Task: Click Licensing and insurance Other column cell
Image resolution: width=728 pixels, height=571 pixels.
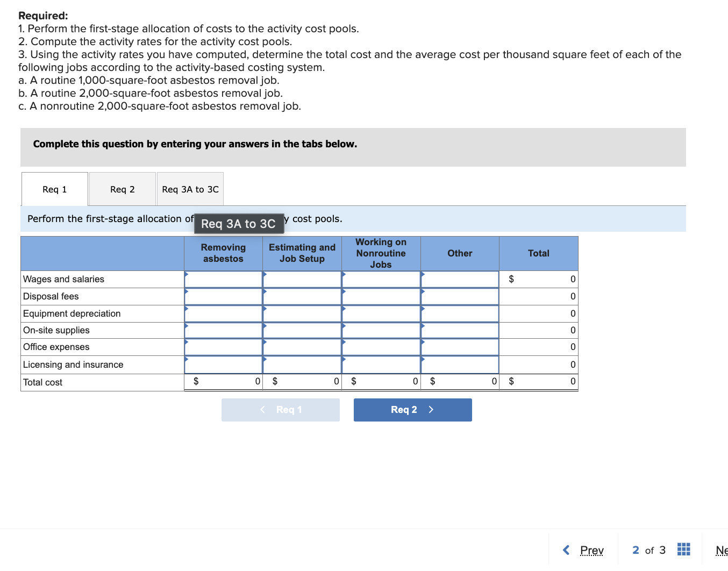Action: 460,365
